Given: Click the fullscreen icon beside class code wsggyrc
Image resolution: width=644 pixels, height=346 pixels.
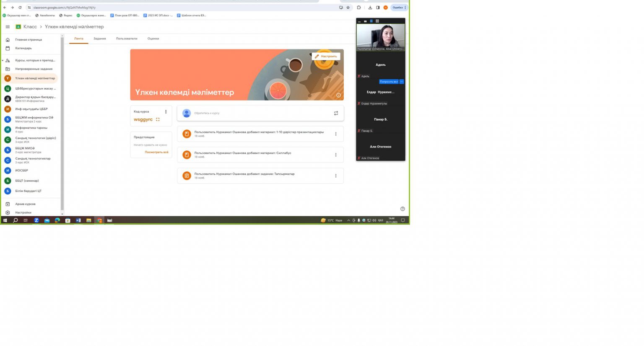Looking at the screenshot, I should click(158, 119).
